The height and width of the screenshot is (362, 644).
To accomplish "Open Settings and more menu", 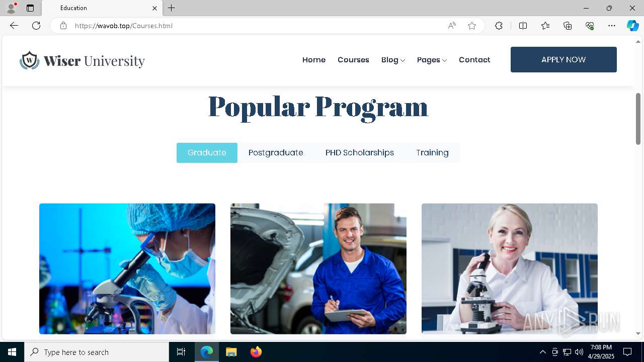I will tap(612, 26).
